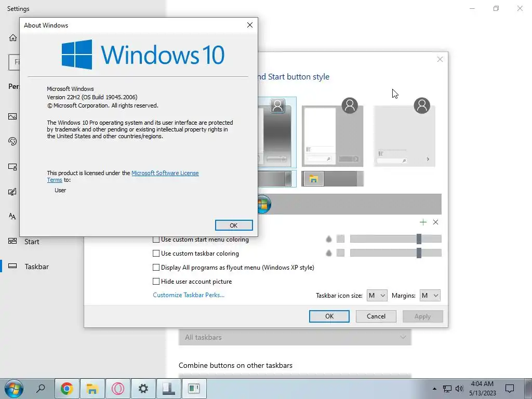Image resolution: width=532 pixels, height=399 pixels.
Task: Open Action Center notifications icon
Action: pos(510,389)
